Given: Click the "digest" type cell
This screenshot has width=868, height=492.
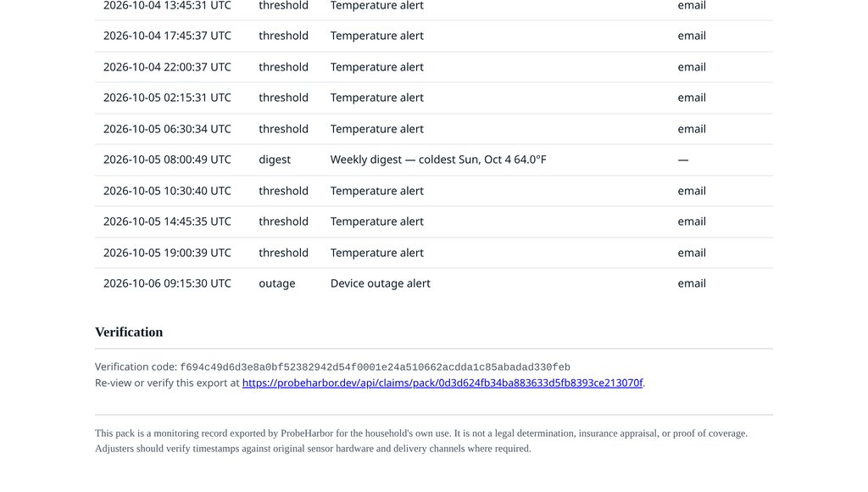Looking at the screenshot, I should [x=275, y=160].
